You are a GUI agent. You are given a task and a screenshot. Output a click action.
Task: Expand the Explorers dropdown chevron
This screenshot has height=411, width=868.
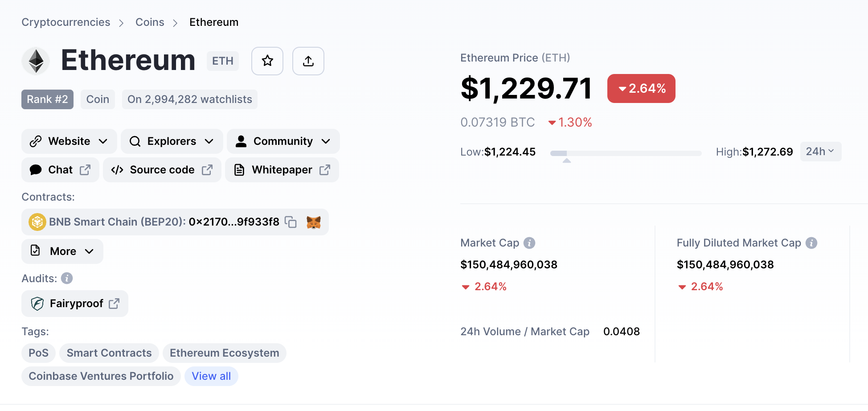click(x=209, y=141)
